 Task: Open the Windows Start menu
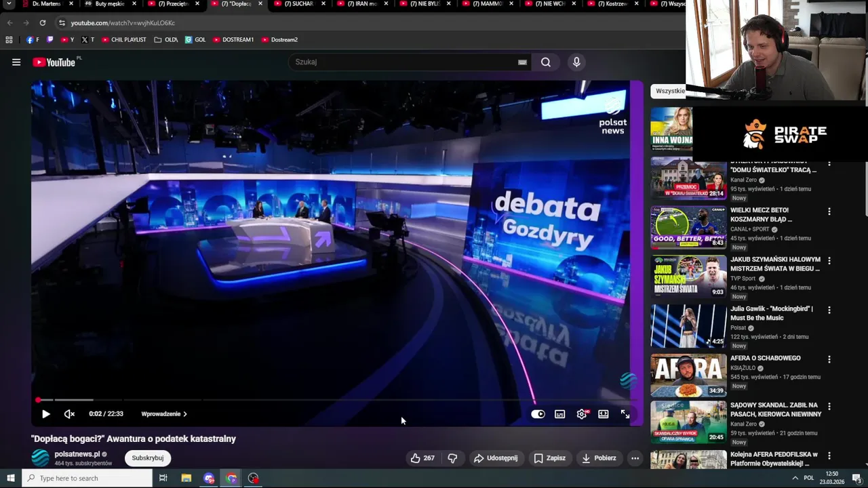pyautogui.click(x=10, y=479)
